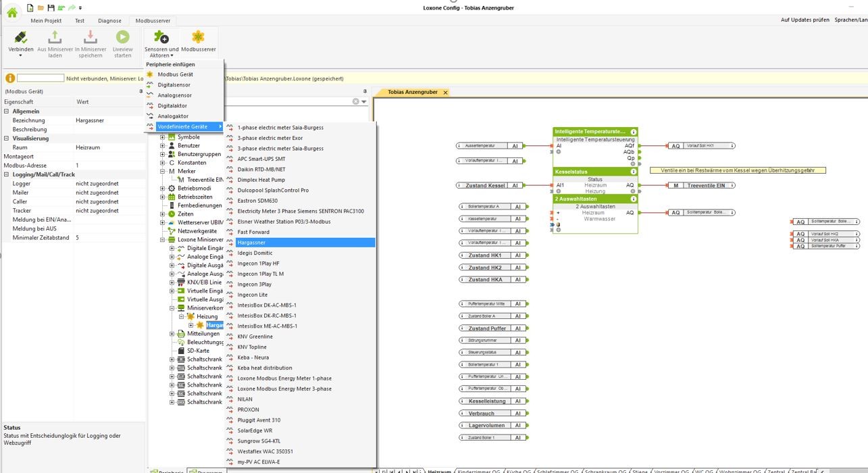Switch to the Diagnose ribbon tab
Image resolution: width=868 pixels, height=473 pixels.
[x=109, y=21]
